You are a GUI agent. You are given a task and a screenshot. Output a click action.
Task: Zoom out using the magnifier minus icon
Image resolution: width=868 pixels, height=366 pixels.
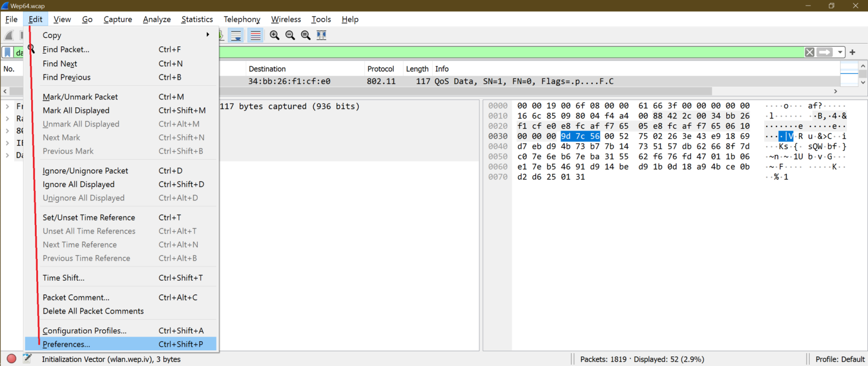tap(290, 35)
